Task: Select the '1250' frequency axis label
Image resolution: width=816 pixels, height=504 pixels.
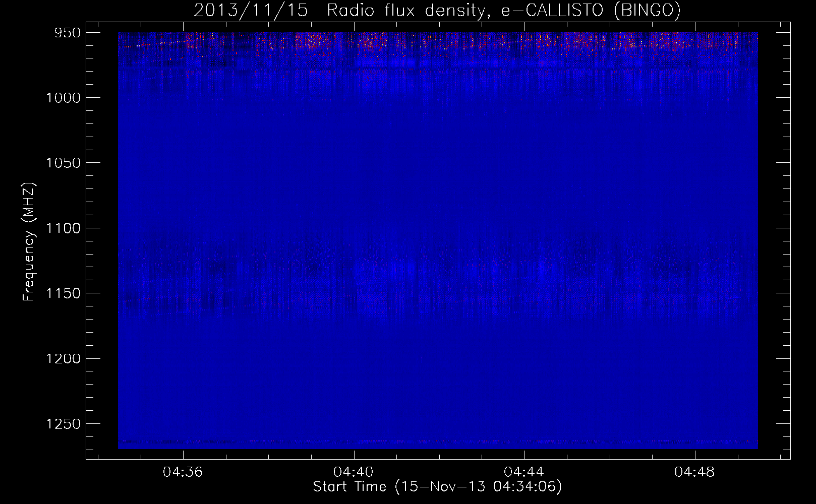Action: tap(63, 424)
